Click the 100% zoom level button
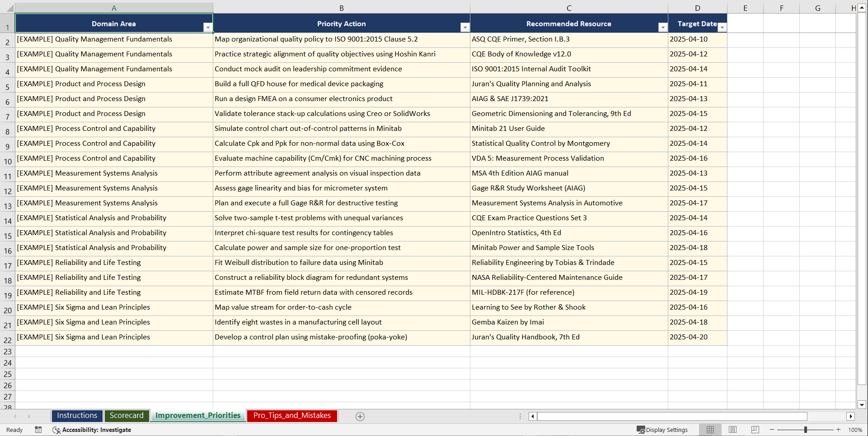The width and height of the screenshot is (868, 436). click(x=856, y=430)
